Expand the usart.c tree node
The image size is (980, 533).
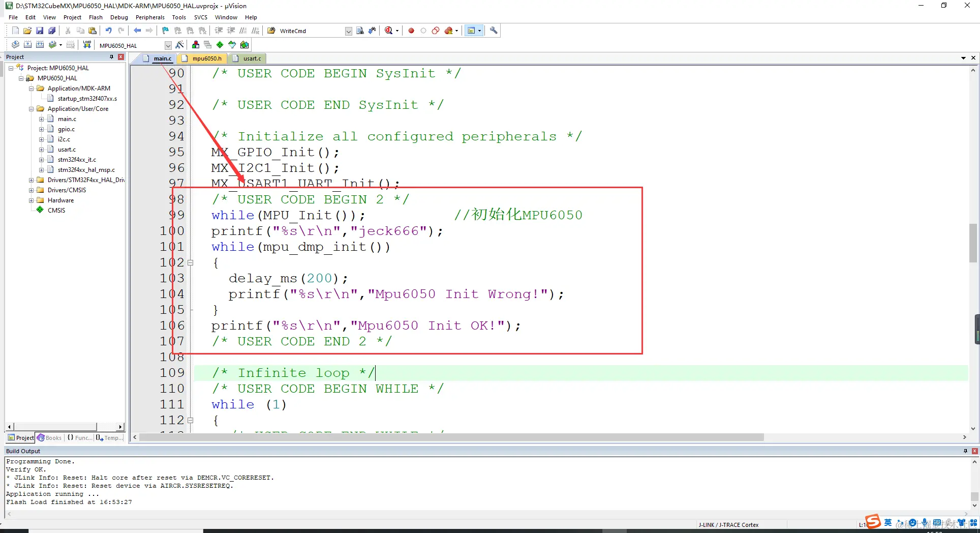click(x=41, y=149)
